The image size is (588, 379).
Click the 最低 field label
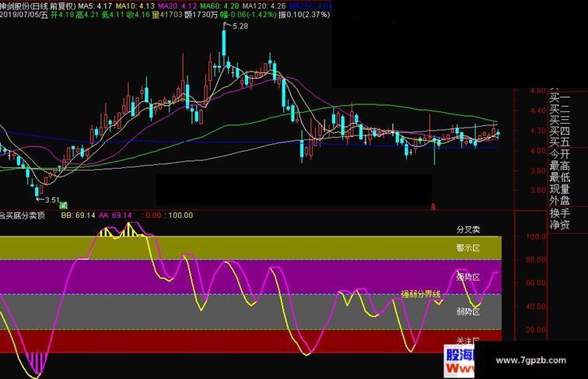tap(560, 177)
